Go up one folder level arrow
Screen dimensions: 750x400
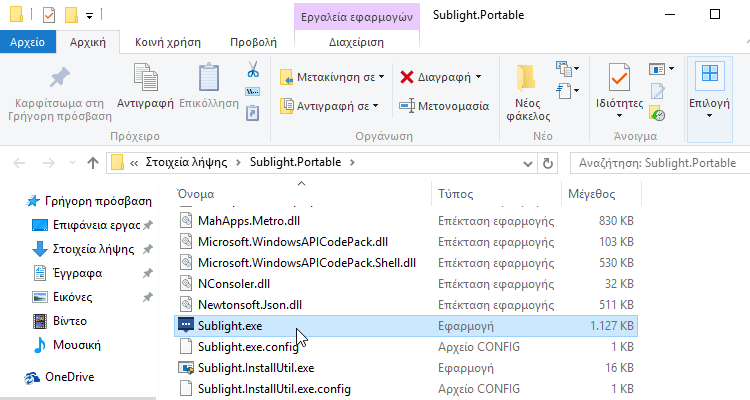click(x=93, y=163)
